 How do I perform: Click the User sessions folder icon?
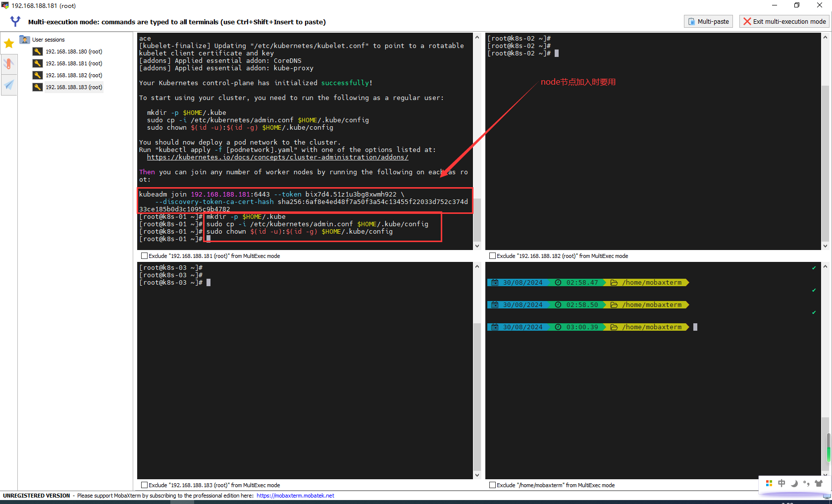pos(24,40)
